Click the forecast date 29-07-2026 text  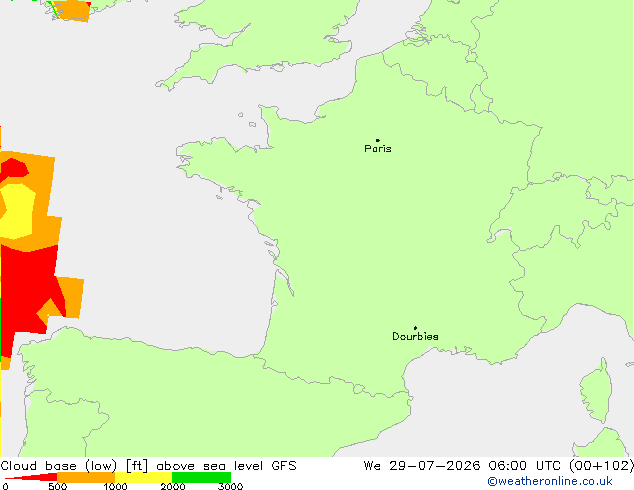[x=435, y=466]
